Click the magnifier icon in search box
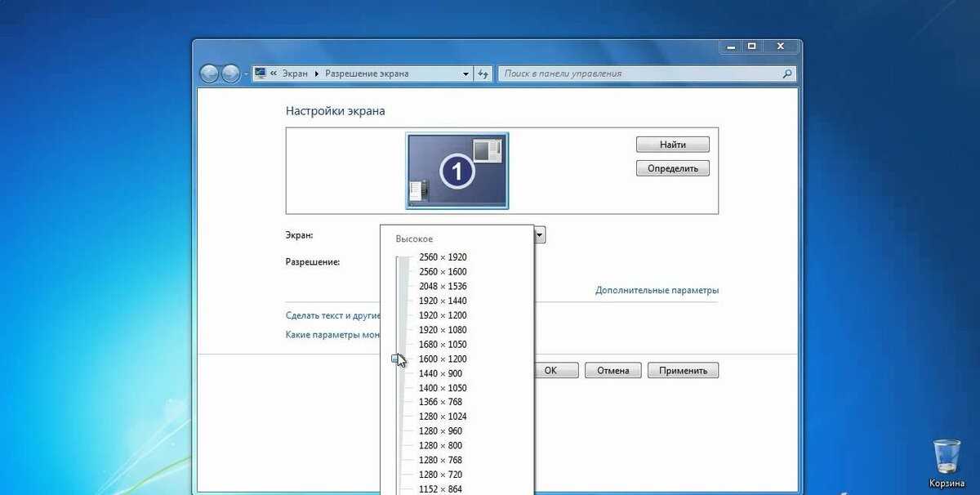The height and width of the screenshot is (495, 980). (787, 74)
